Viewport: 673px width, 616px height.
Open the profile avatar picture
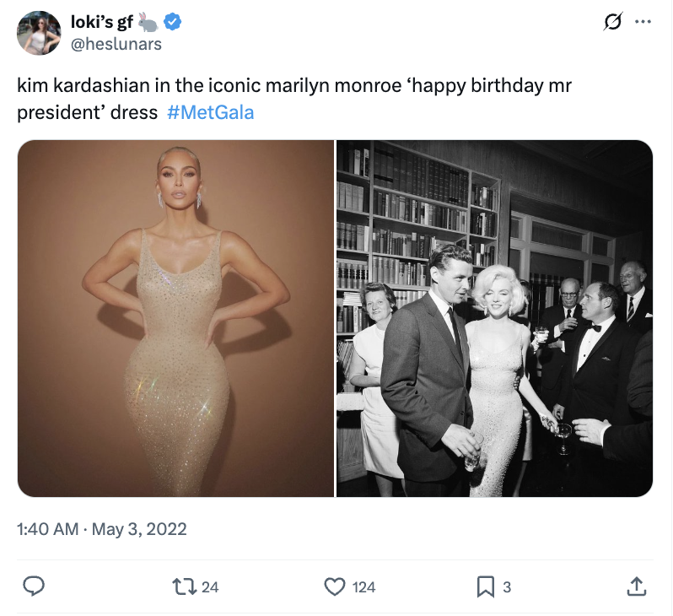point(39,33)
